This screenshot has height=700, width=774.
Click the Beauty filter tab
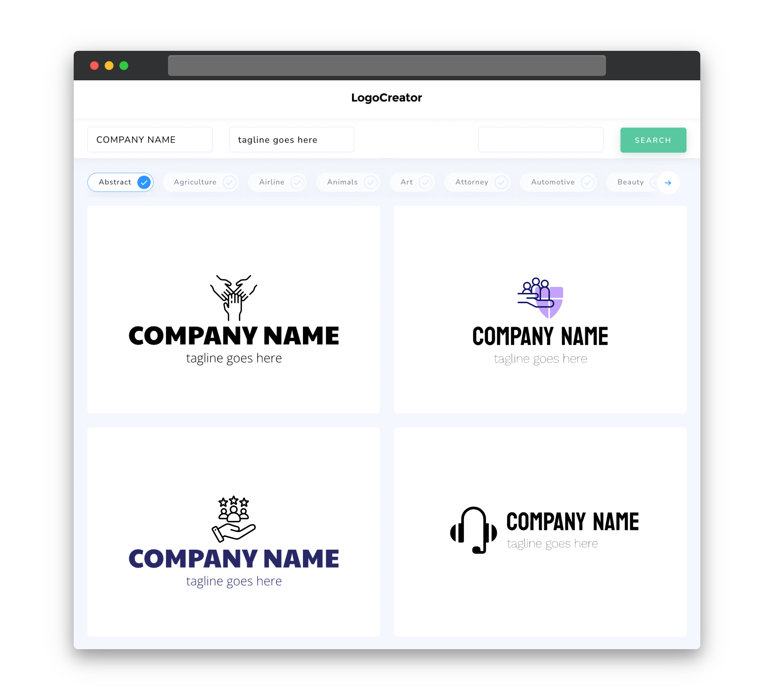coord(631,182)
